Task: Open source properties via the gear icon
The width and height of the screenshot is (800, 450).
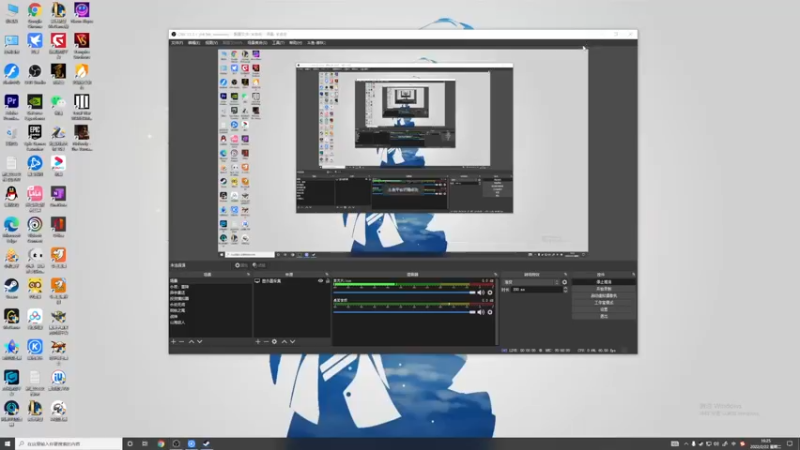Action: (274, 341)
